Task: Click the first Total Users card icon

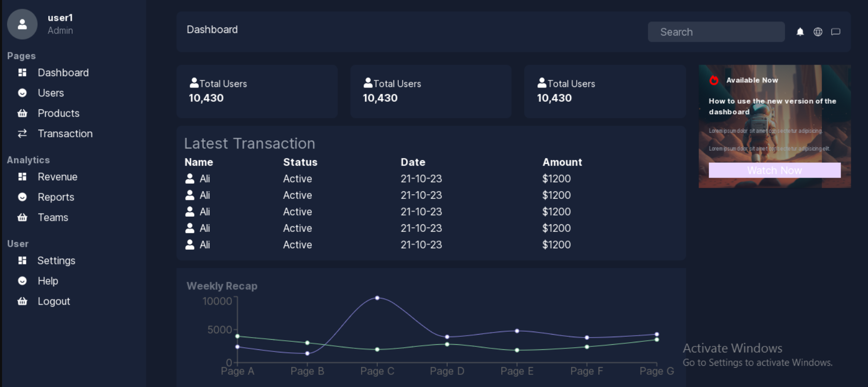Action: coord(194,83)
